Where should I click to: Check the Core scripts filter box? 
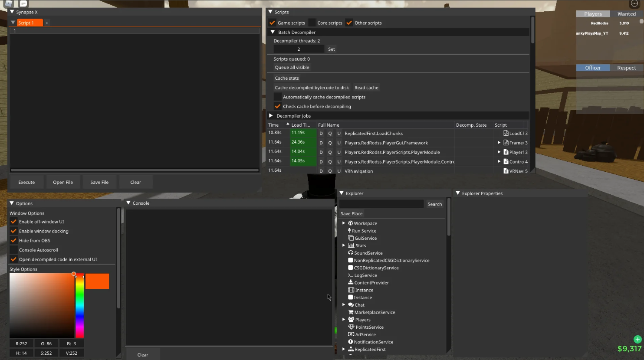312,23
